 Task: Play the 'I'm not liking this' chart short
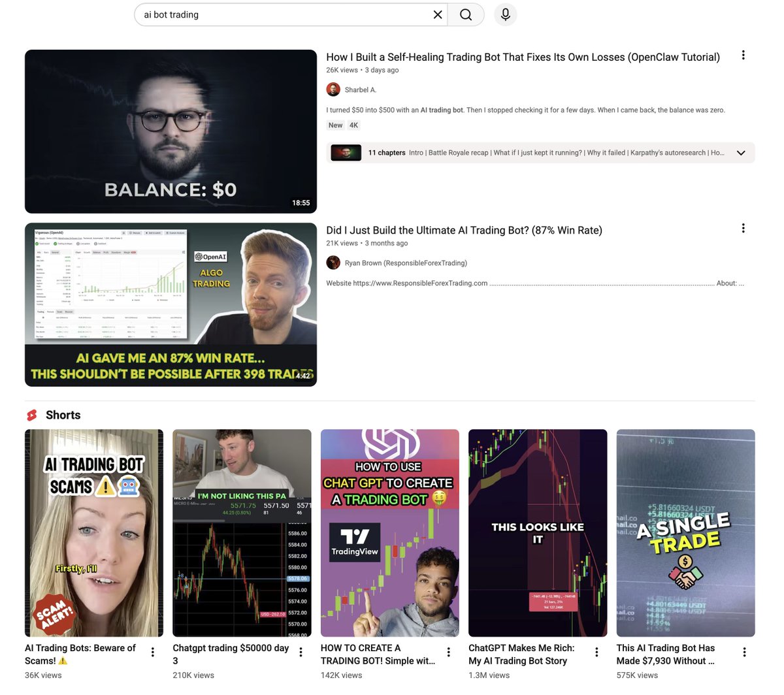tap(242, 533)
